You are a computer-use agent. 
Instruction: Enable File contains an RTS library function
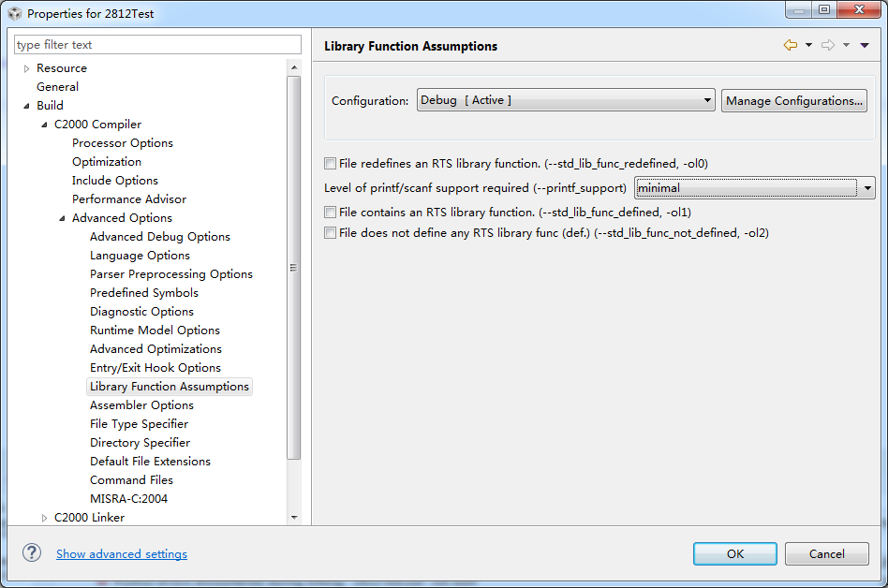coord(330,213)
